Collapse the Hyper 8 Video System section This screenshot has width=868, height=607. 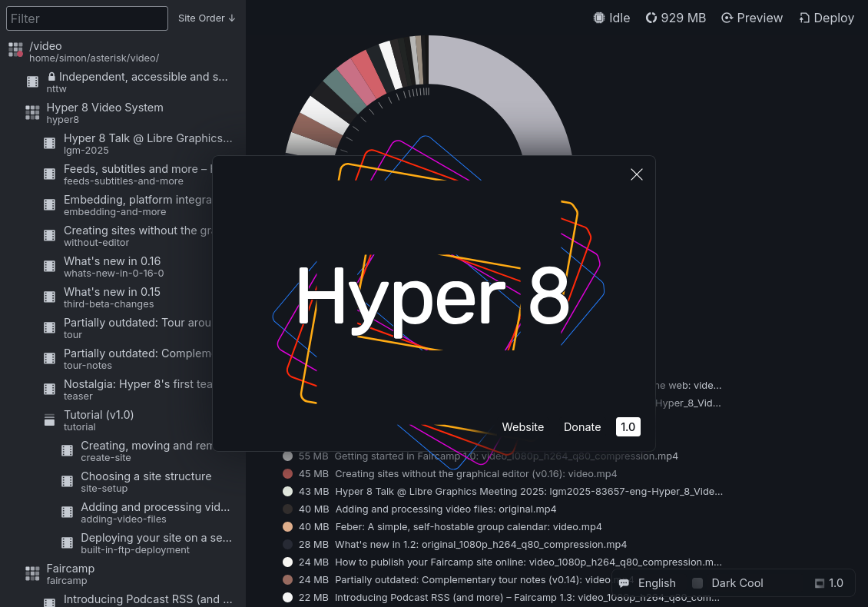pyautogui.click(x=32, y=112)
